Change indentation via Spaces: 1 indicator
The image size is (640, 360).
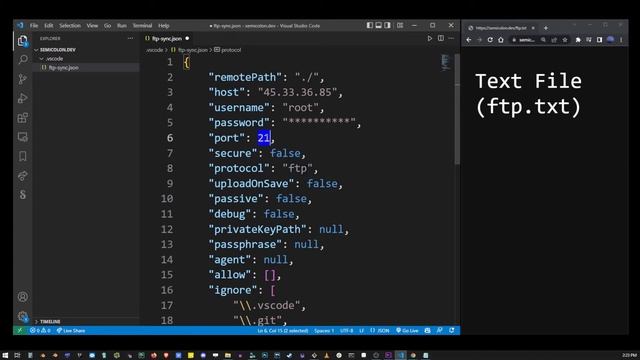324,331
